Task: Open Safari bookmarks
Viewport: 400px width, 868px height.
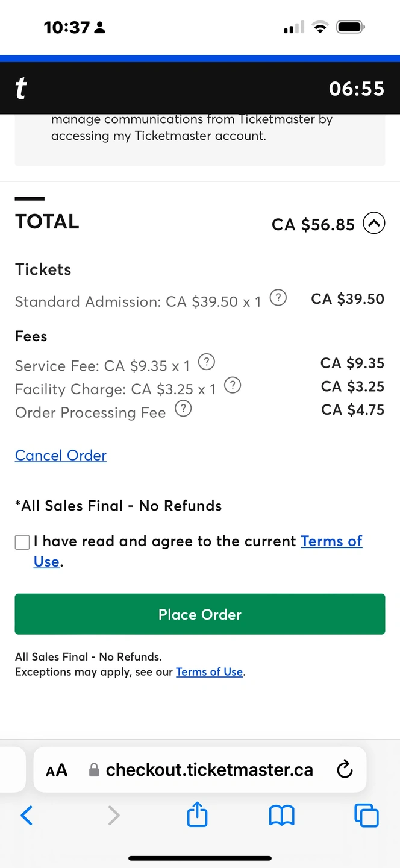Action: [281, 816]
